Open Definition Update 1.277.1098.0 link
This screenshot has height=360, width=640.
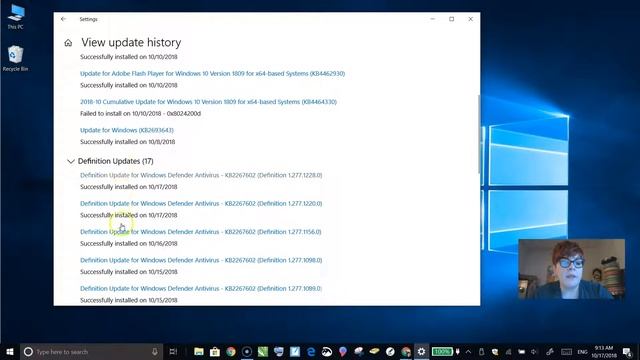click(201, 260)
